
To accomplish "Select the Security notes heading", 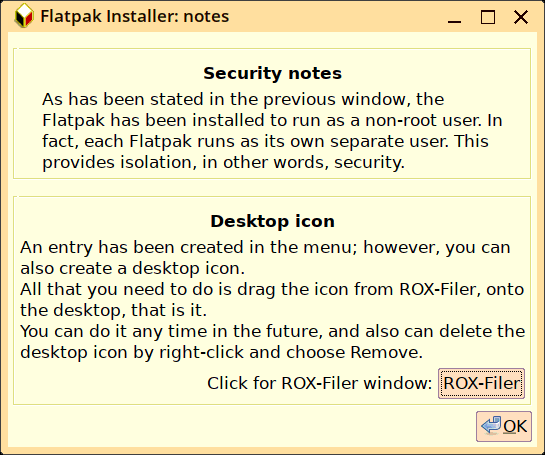I will coord(272,73).
